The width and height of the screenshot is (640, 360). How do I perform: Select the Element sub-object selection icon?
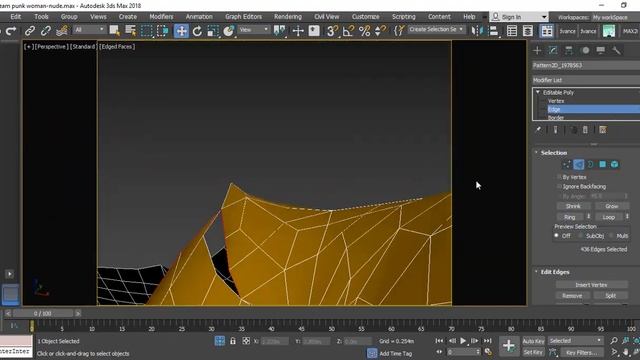click(614, 164)
